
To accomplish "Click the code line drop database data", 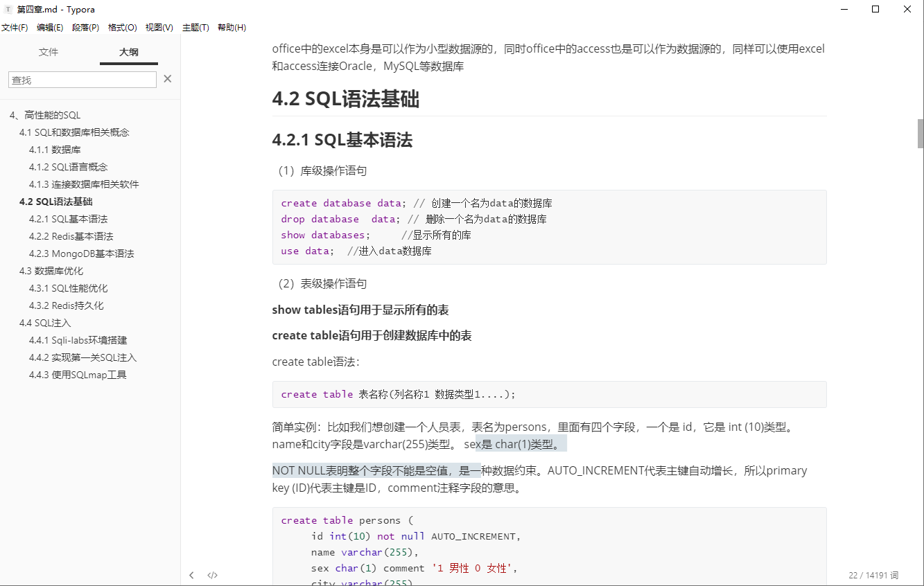I will click(414, 219).
